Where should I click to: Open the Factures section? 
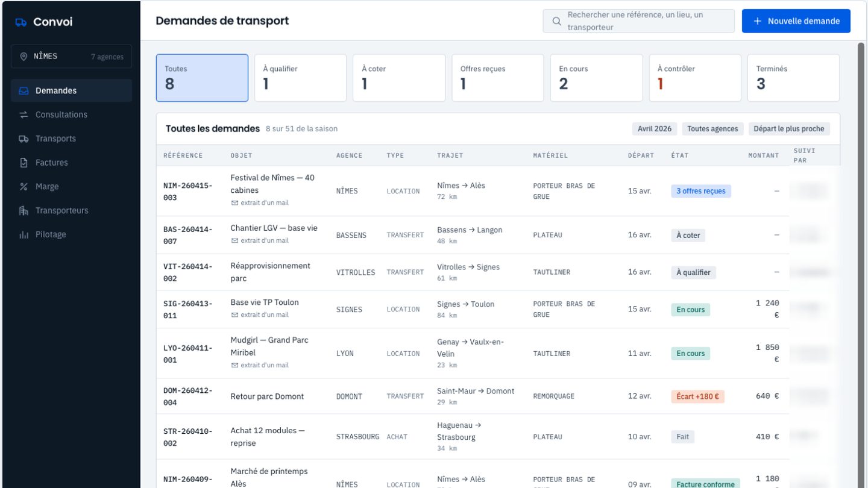71,163
